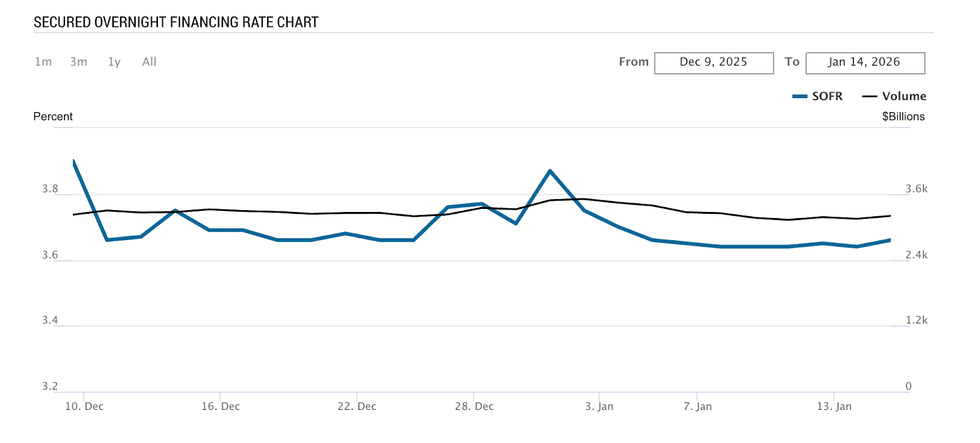Set the chart range to 1y
The image size is (980, 443).
click(115, 62)
